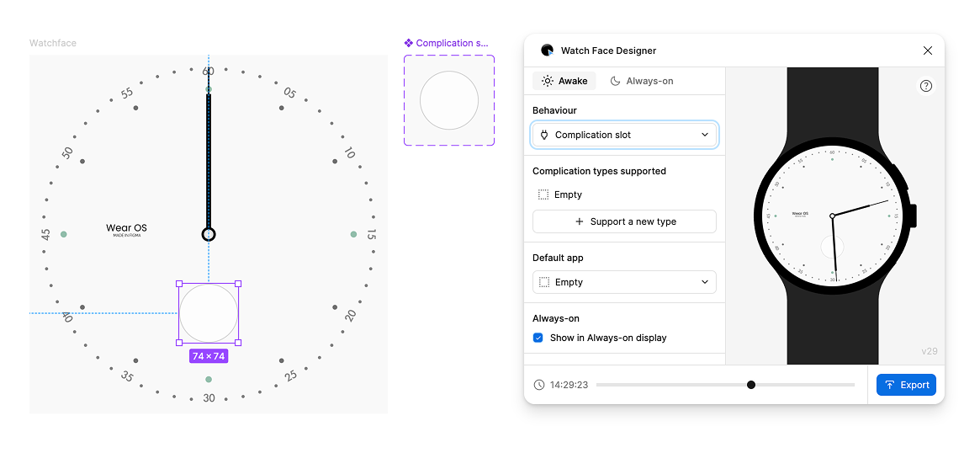980x453 pixels.
Task: Click the Complication slot component frame
Action: (x=449, y=100)
